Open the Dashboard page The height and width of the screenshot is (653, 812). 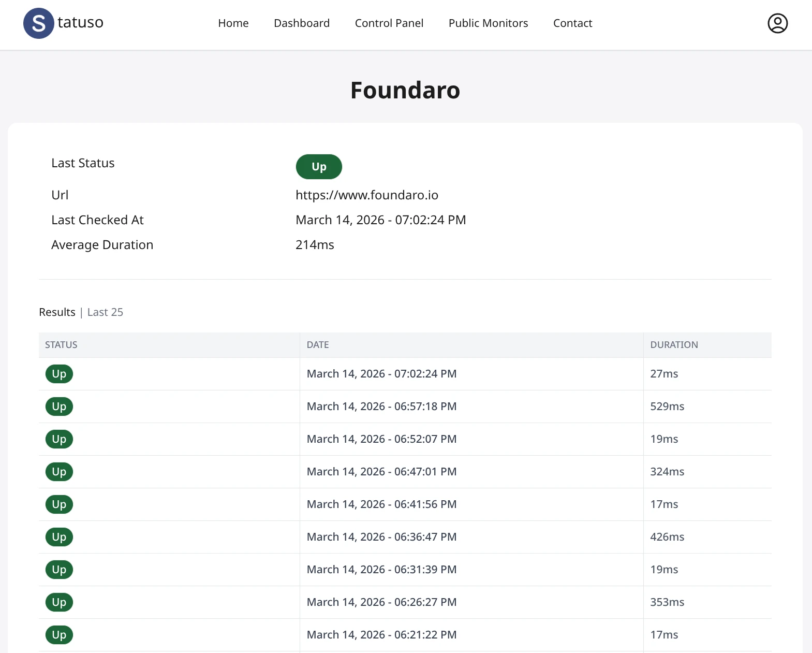[x=302, y=23]
